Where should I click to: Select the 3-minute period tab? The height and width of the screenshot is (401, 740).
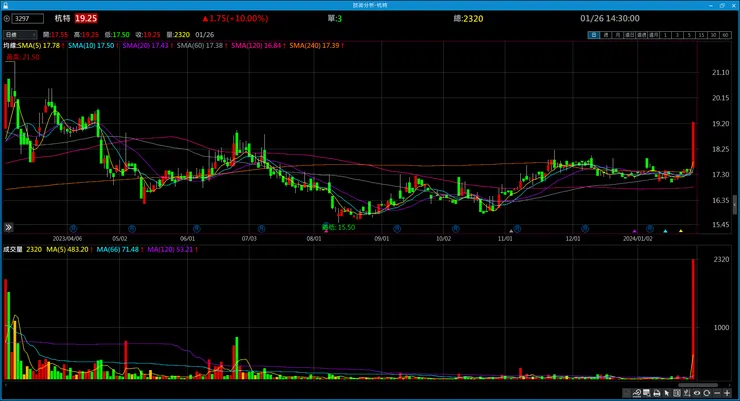click(x=677, y=35)
